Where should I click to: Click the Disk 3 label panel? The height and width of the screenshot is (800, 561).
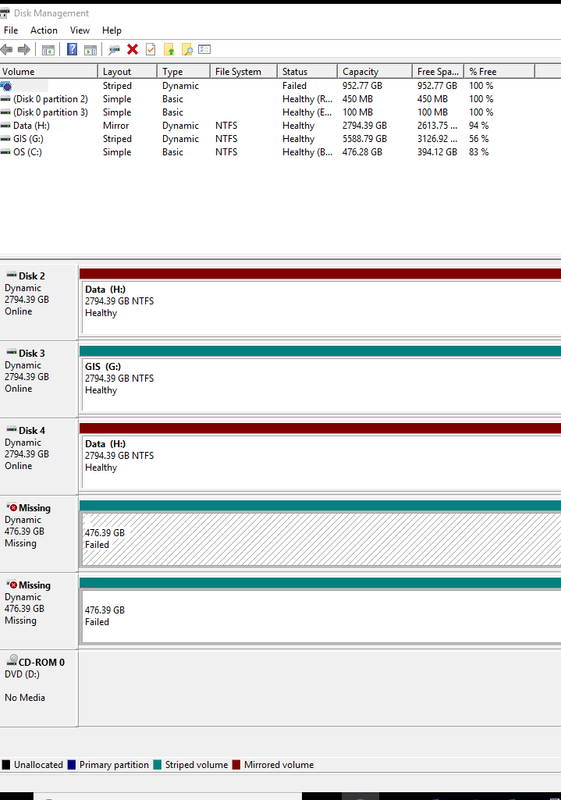[39, 379]
